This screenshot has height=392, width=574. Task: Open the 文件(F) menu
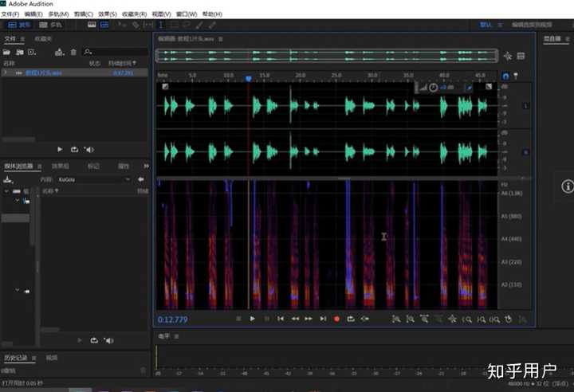pos(10,14)
